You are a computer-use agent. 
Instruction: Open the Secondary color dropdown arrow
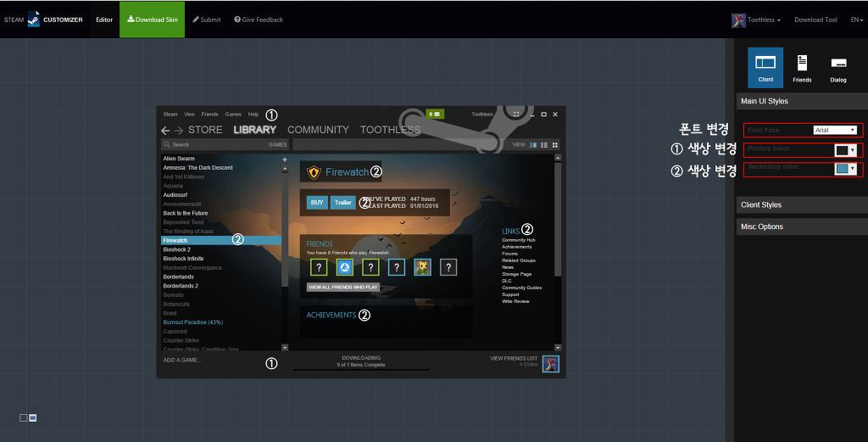(x=853, y=168)
